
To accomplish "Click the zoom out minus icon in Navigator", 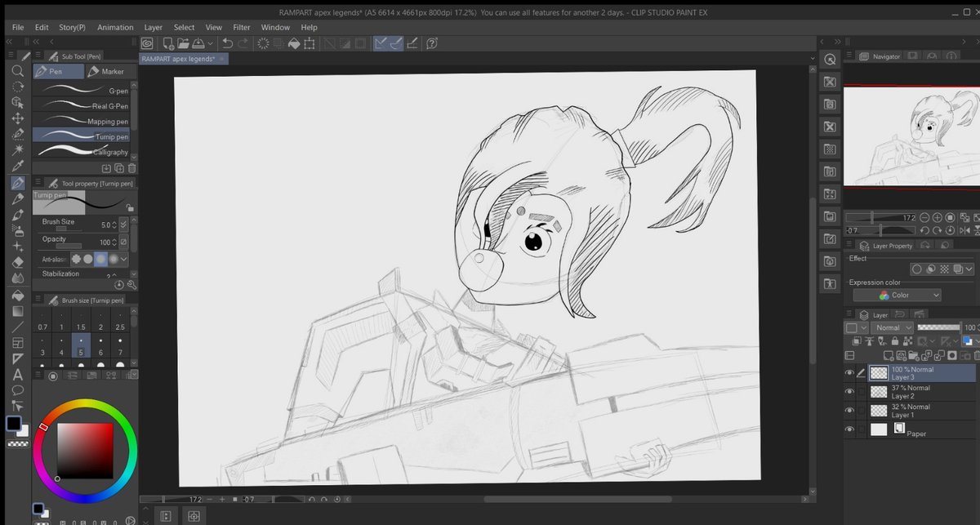I will pos(924,218).
